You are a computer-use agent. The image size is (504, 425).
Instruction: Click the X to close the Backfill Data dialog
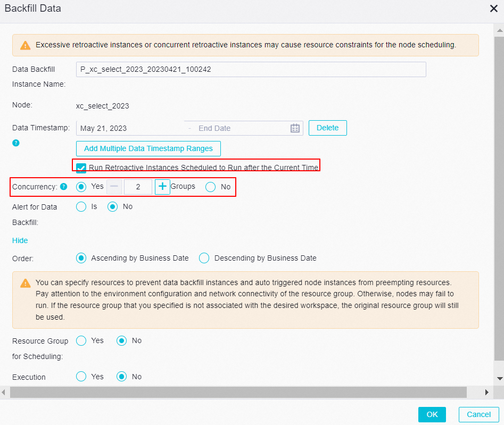[493, 9]
